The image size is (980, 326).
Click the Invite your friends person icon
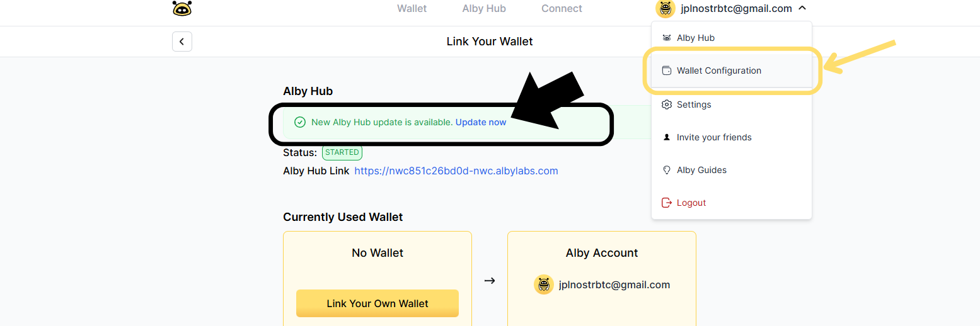pyautogui.click(x=666, y=137)
